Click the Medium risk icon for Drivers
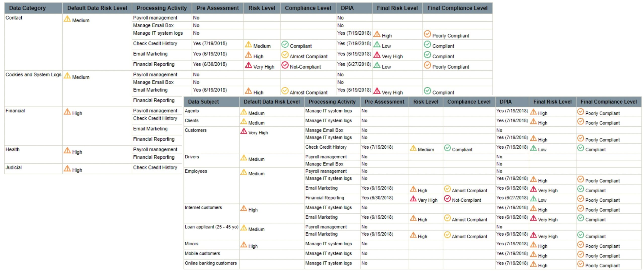 pos(244,158)
